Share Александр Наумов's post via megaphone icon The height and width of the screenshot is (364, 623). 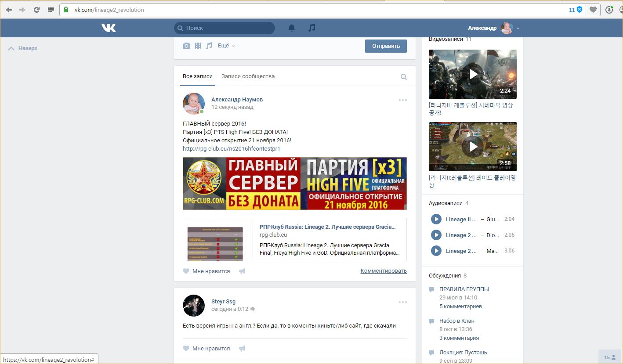242,271
